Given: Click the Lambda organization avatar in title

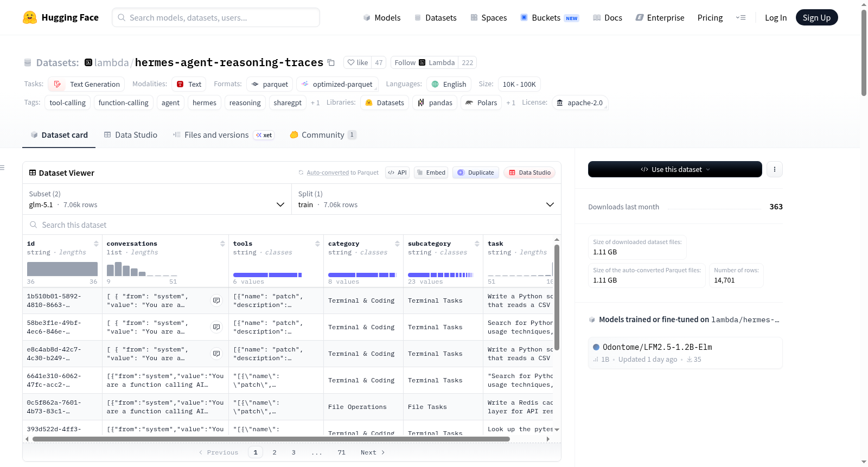Looking at the screenshot, I should [x=88, y=62].
